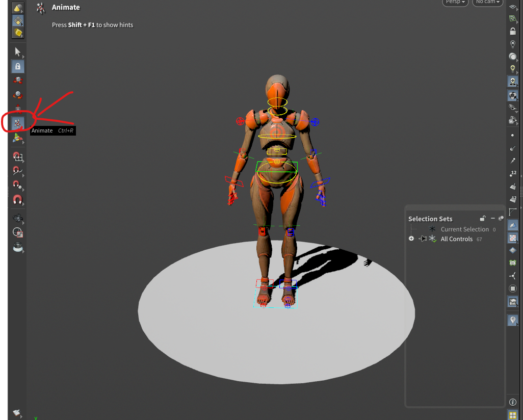Screen dimensions: 523x420
Task: Toggle the Selection Sets panel lock icon
Action: click(483, 219)
